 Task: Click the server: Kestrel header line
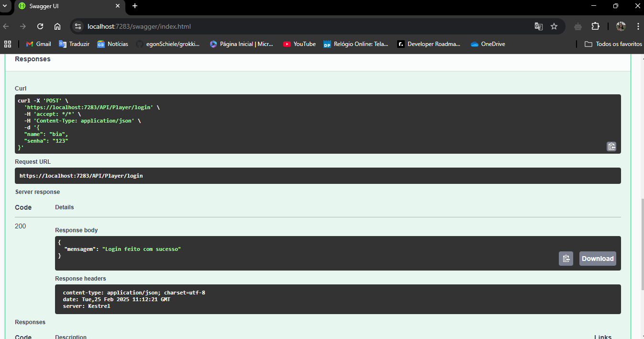(x=87, y=306)
